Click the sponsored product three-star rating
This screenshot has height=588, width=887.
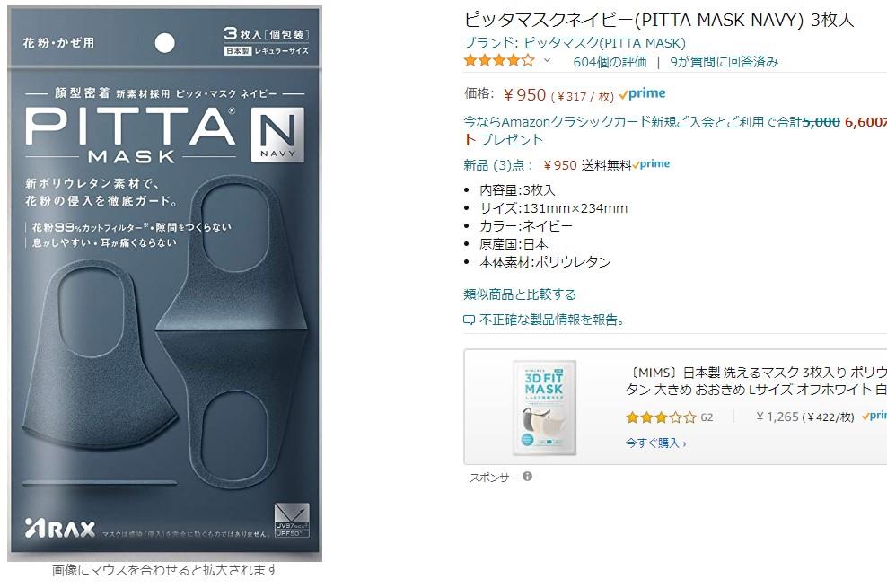661,417
